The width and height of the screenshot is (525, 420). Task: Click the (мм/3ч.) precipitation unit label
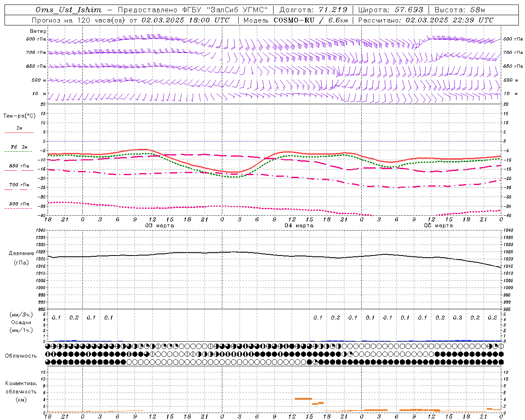21,315
